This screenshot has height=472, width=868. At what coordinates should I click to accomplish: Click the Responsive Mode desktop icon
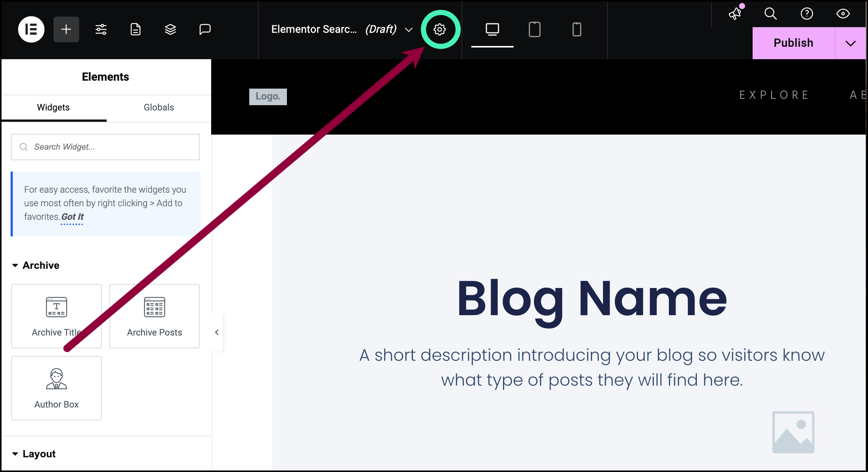pyautogui.click(x=492, y=29)
